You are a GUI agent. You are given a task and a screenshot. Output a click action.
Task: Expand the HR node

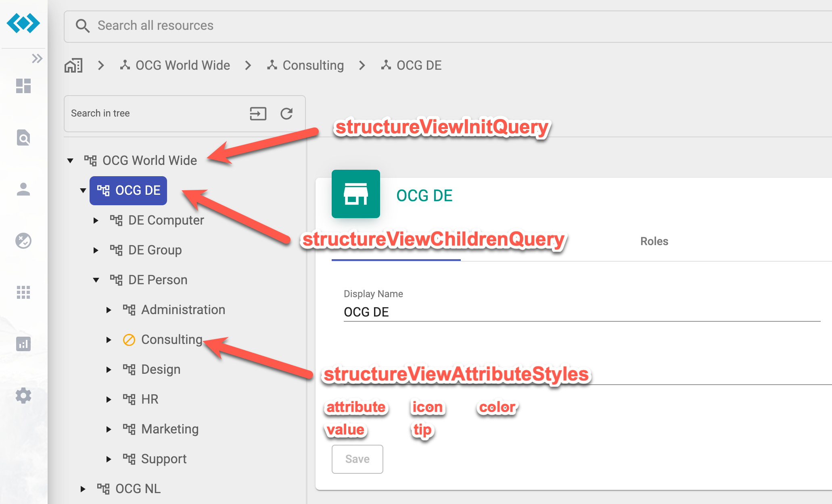click(x=109, y=400)
